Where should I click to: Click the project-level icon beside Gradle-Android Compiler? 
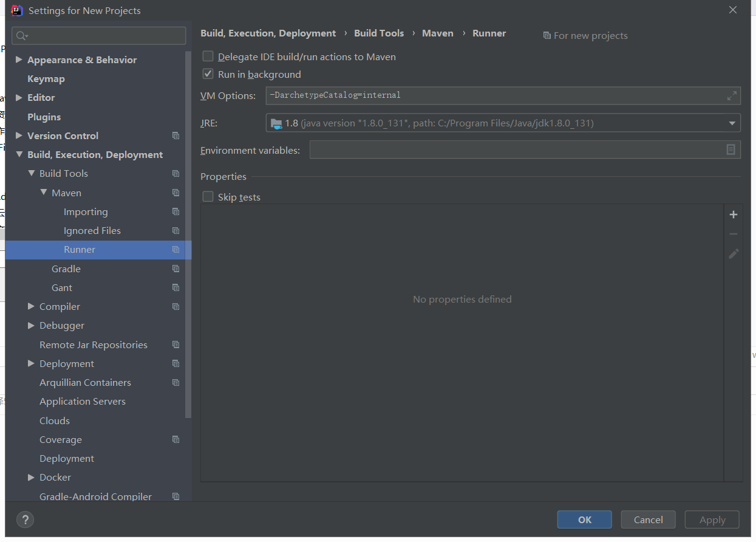click(175, 496)
